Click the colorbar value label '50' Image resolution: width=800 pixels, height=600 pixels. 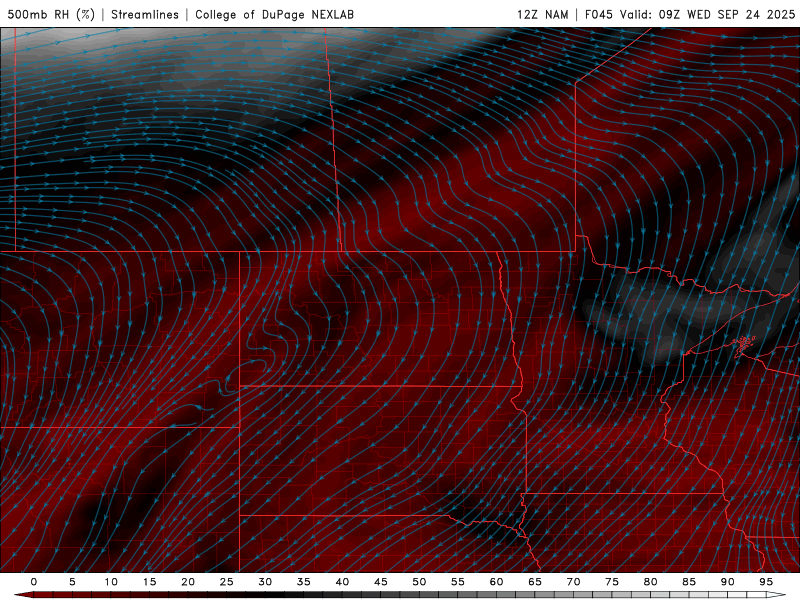coord(419,582)
